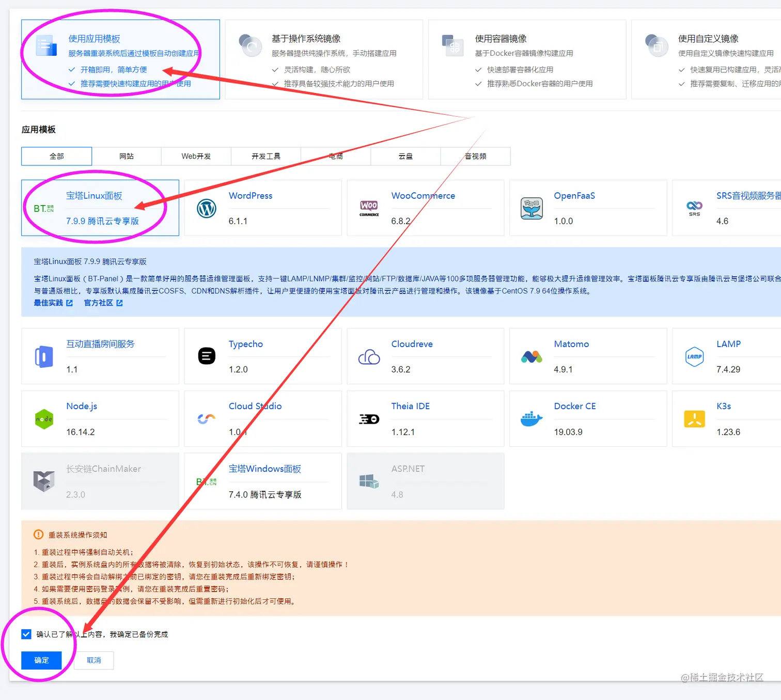Choose the 使用自定义镜像 option icon
Viewport: 781px width, 700px height.
click(x=657, y=45)
